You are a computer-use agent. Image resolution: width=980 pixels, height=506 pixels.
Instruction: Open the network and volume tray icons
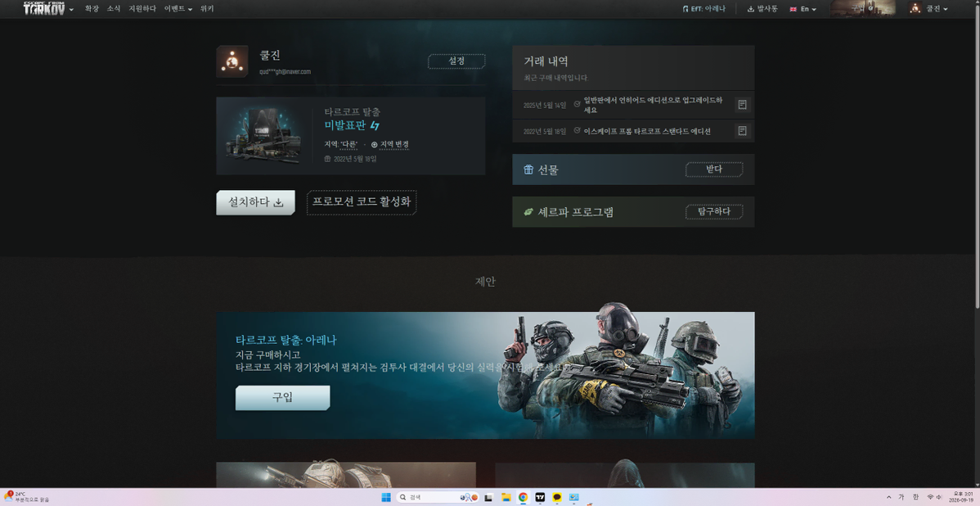[x=934, y=497]
